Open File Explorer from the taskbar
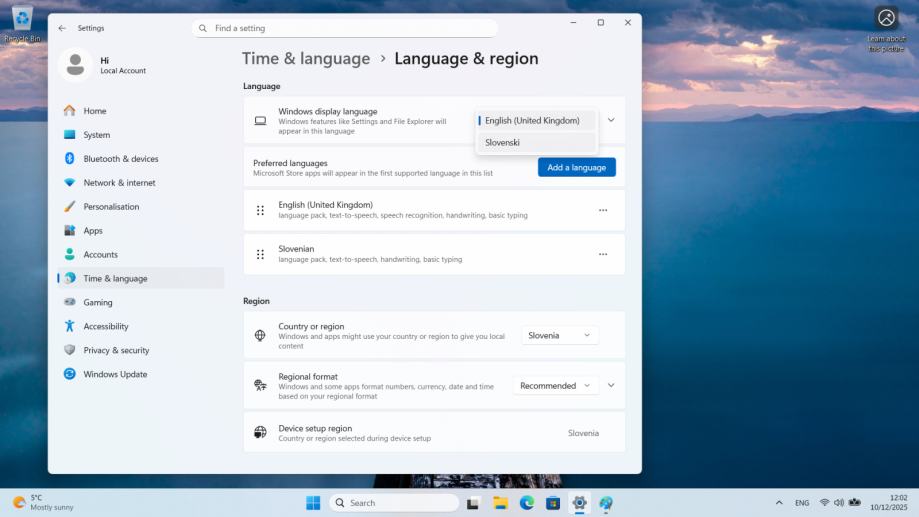 click(500, 502)
